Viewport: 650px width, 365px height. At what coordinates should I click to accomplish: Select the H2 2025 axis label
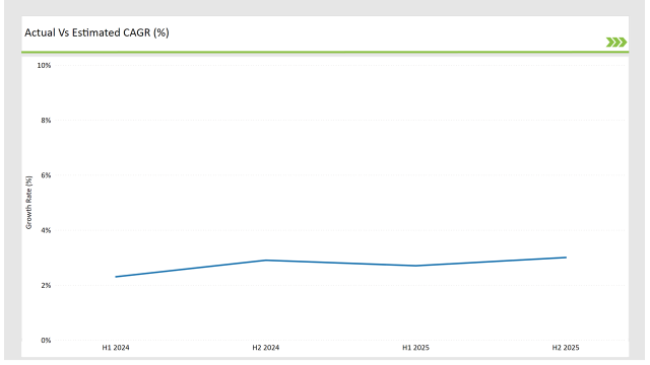point(565,348)
